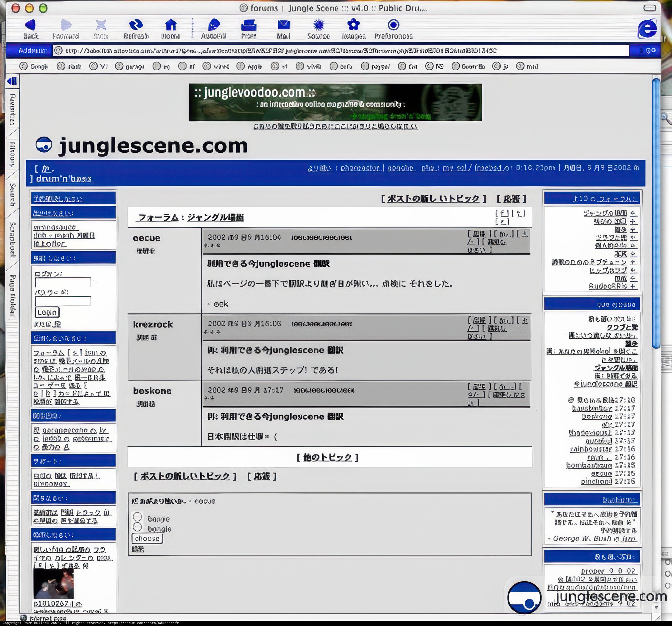Screen dimensions: 672x626
Task: Refresh the current page
Action: coord(136,25)
